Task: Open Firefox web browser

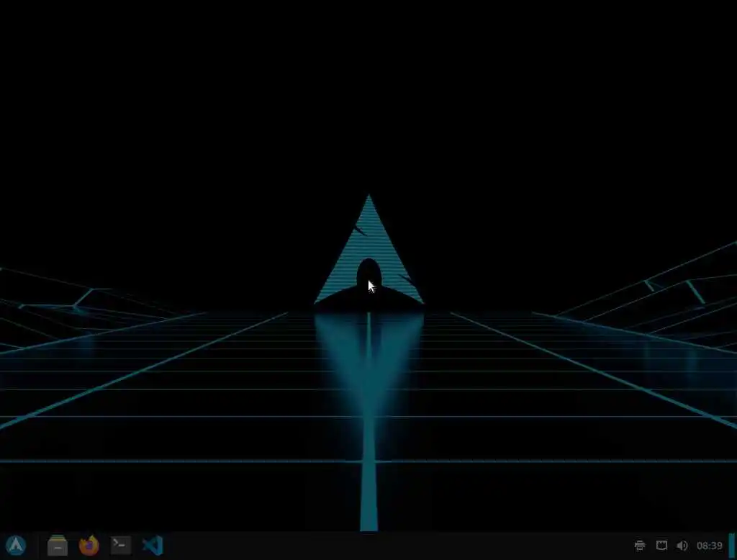Action: coord(89,546)
